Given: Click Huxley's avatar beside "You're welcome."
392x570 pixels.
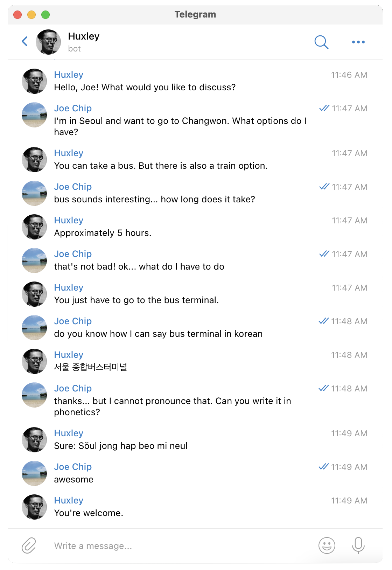Looking at the screenshot, I should pos(34,507).
